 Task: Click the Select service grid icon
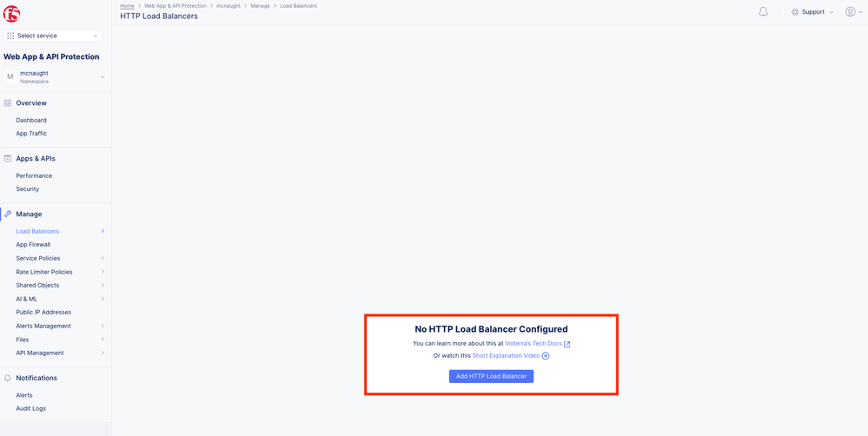[10, 36]
